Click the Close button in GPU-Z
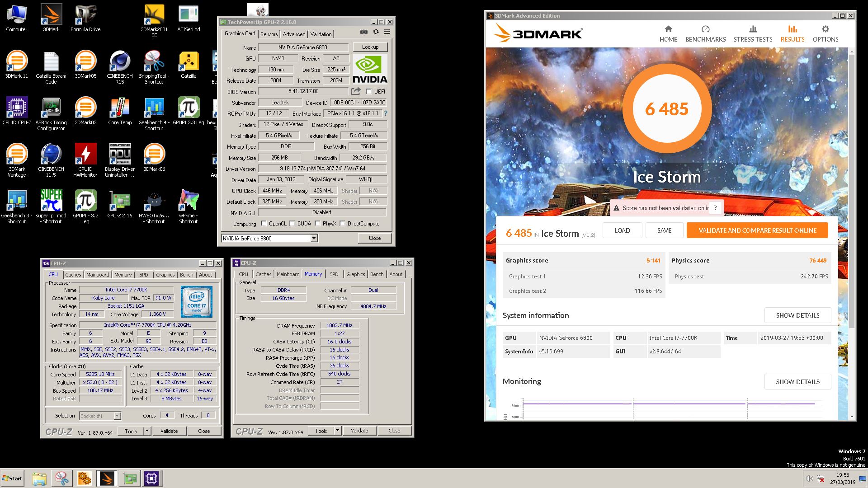Image resolution: width=868 pixels, height=488 pixels. 375,238
